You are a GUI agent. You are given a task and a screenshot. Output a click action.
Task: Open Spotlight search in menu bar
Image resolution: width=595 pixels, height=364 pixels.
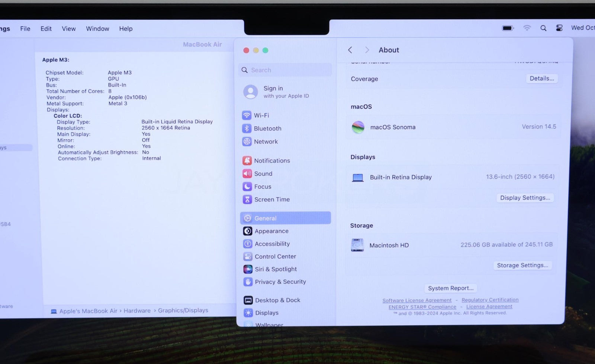click(543, 28)
